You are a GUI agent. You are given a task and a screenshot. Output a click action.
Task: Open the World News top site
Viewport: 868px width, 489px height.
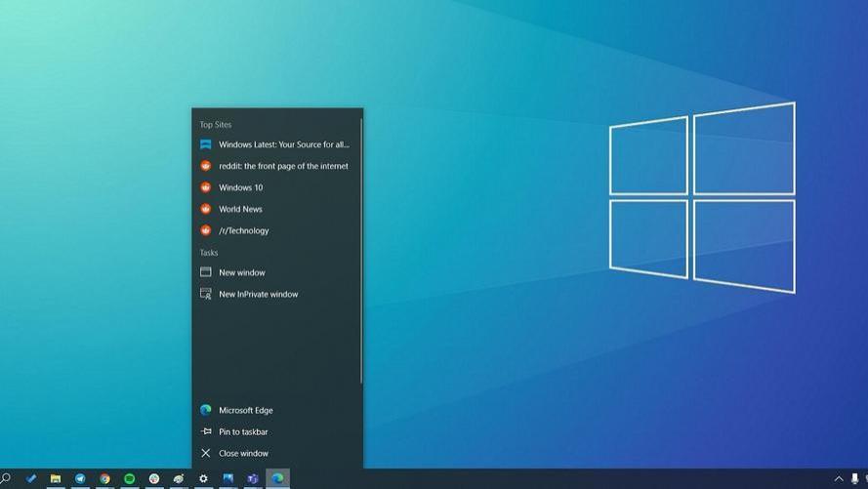point(276,209)
